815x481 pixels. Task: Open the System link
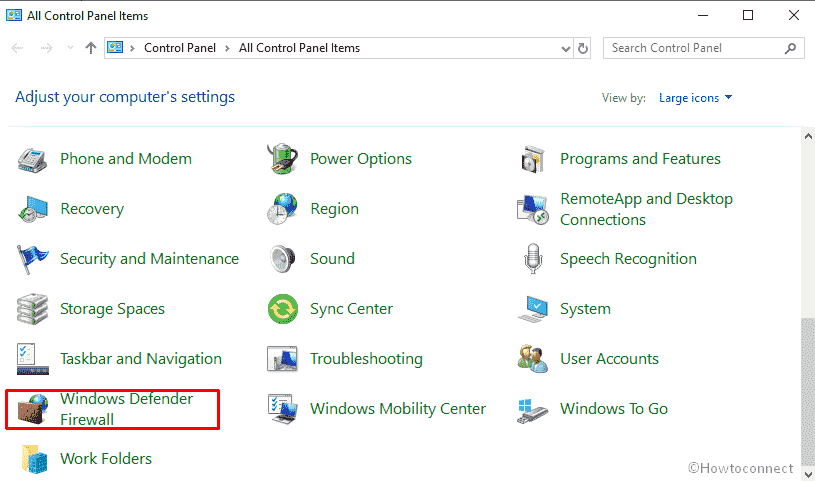[585, 309]
